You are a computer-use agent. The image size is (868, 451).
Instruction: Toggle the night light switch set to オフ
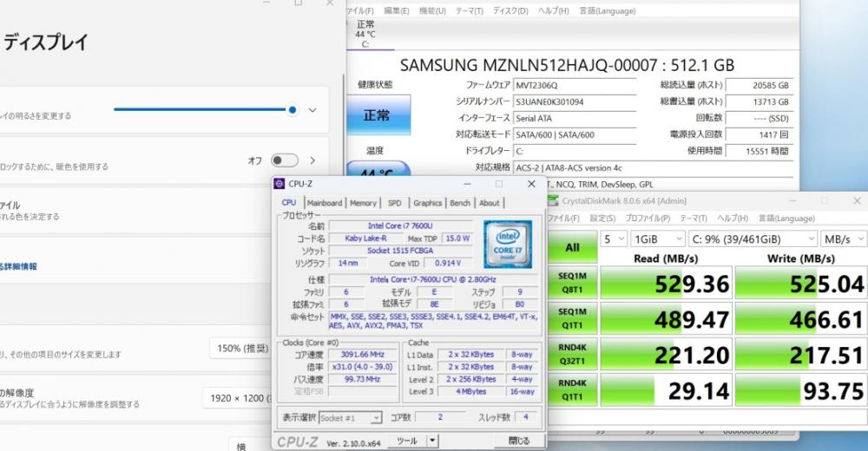[285, 160]
